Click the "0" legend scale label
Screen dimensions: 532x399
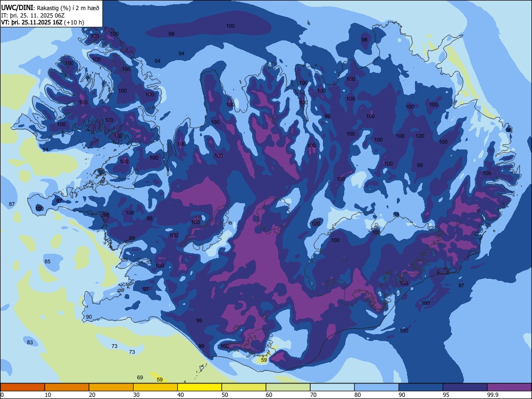coord(2,395)
